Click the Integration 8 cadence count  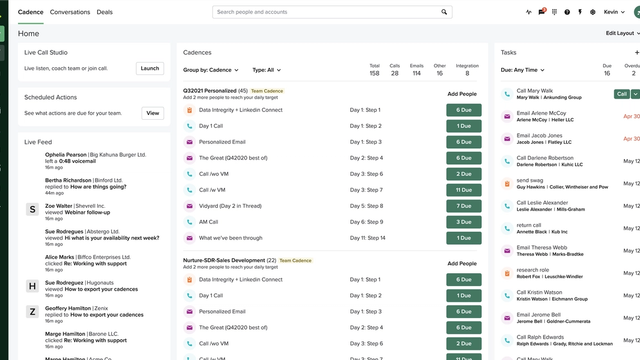[467, 70]
